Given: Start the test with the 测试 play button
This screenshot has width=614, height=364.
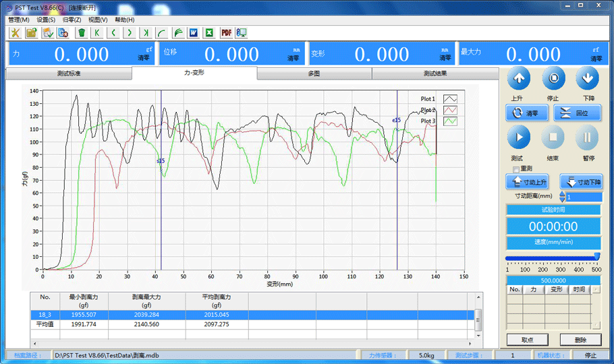Looking at the screenshot, I should (x=519, y=137).
